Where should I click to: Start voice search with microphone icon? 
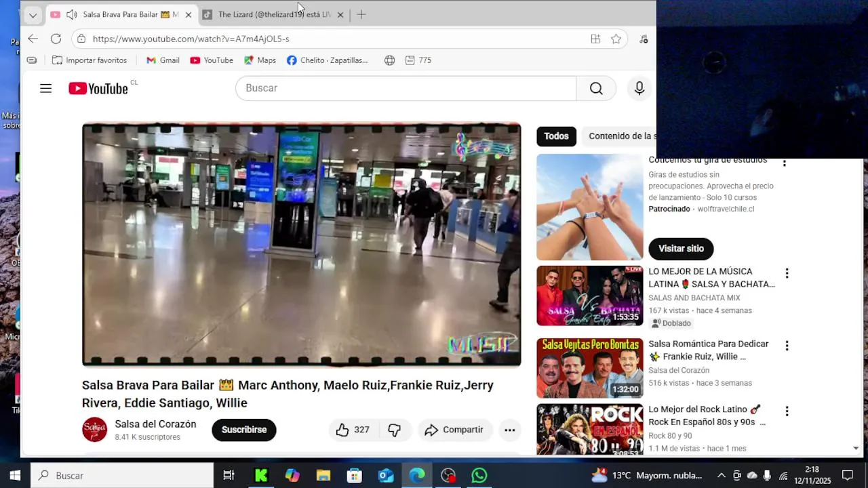639,88
